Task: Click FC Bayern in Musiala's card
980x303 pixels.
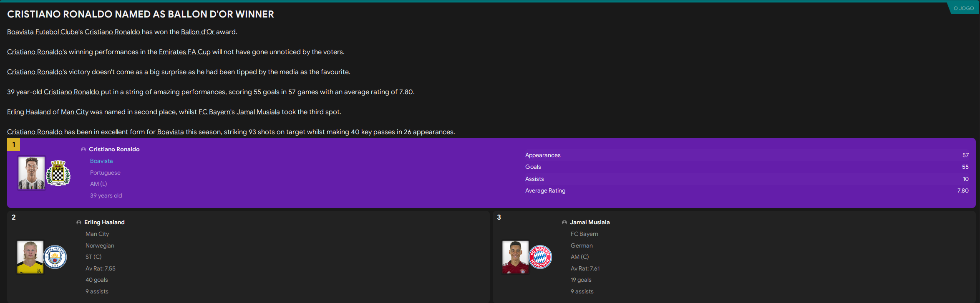Action: click(584, 234)
